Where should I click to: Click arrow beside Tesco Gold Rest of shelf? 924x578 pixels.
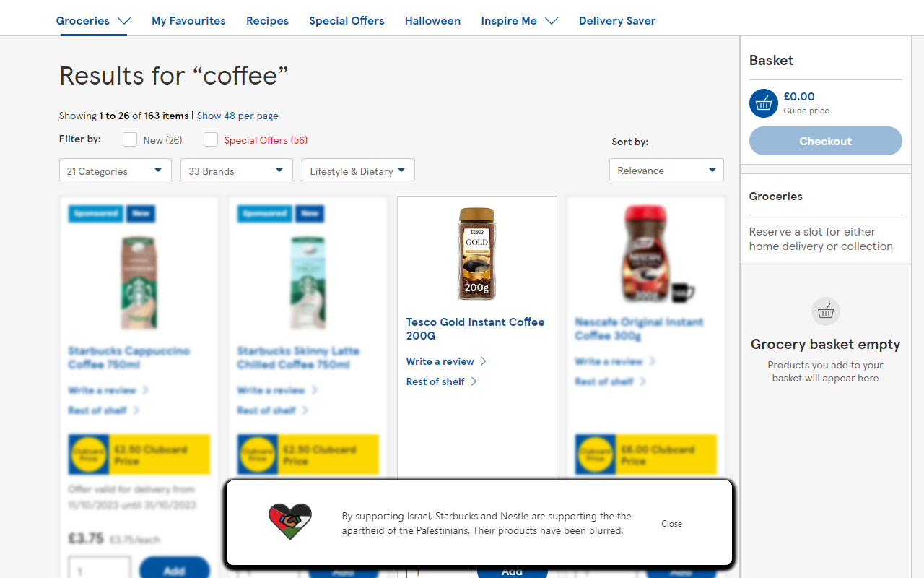[x=474, y=381]
